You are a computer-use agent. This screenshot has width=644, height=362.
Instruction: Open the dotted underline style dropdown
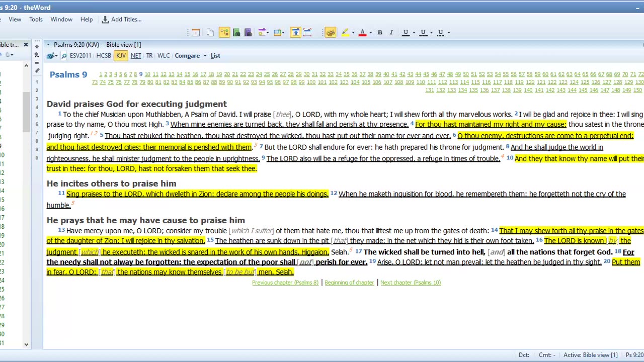point(449,33)
